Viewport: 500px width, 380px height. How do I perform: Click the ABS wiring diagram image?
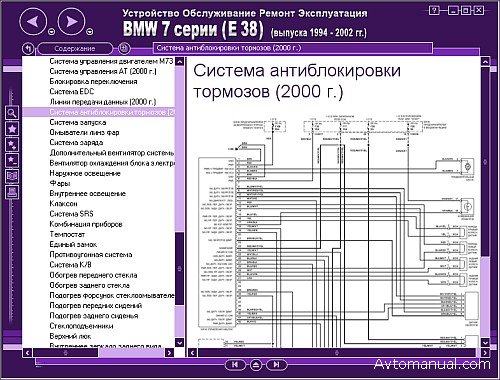[x=338, y=231]
